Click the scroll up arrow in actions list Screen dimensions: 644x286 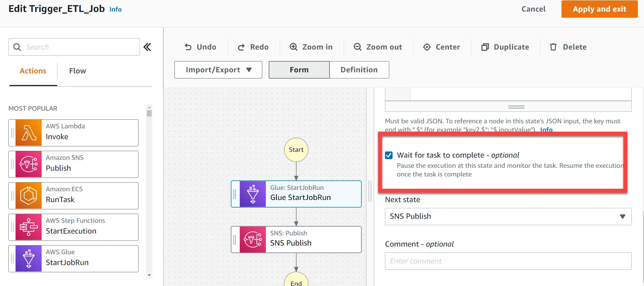pos(149,107)
